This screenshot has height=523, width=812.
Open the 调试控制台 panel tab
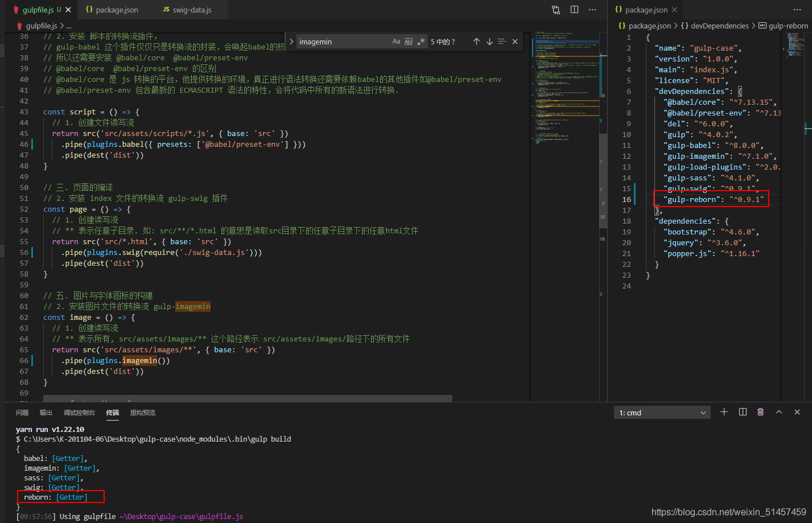(x=79, y=413)
